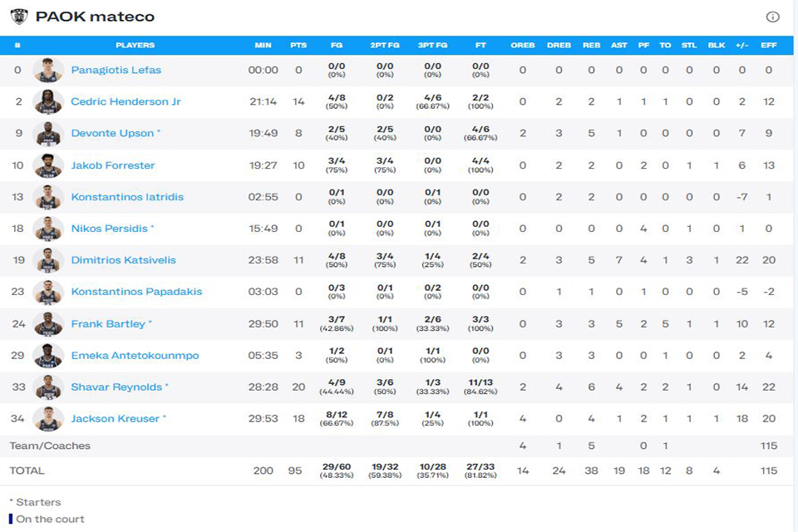Open Emeka Antetokounmpo player page

pyautogui.click(x=135, y=355)
